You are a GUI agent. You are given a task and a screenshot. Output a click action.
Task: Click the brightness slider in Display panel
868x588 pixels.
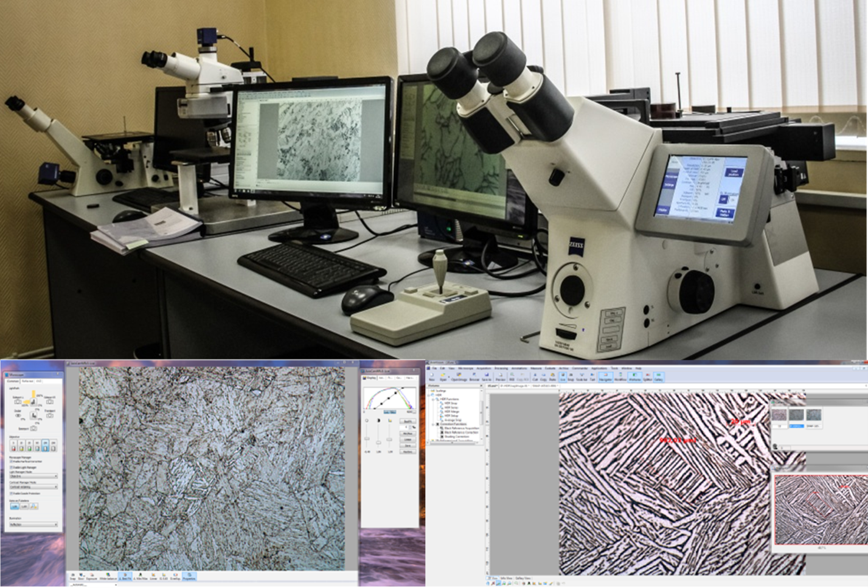point(367,438)
